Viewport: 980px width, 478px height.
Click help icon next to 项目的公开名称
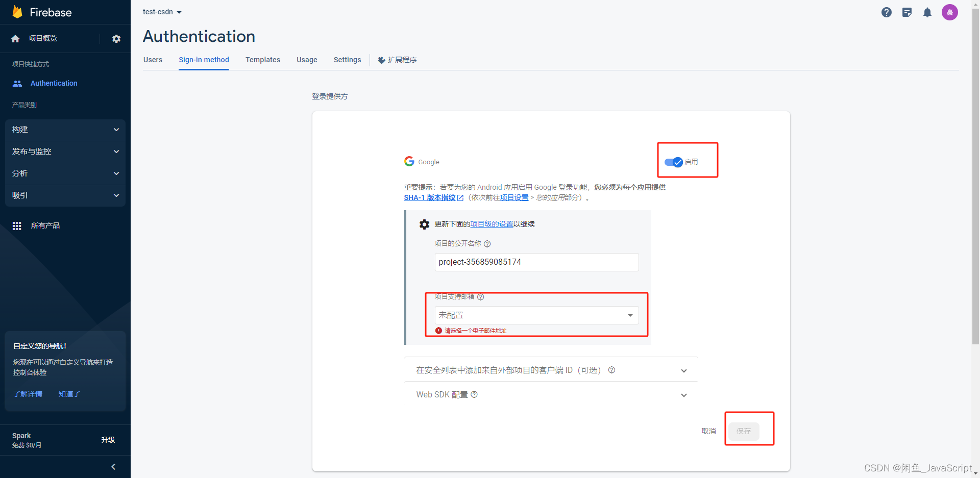(x=487, y=244)
